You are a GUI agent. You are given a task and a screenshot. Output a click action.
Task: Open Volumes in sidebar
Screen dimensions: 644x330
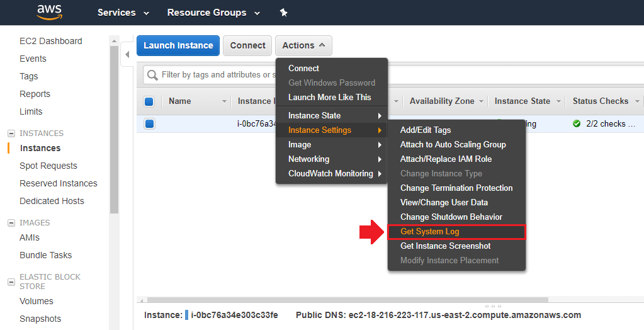coord(37,301)
